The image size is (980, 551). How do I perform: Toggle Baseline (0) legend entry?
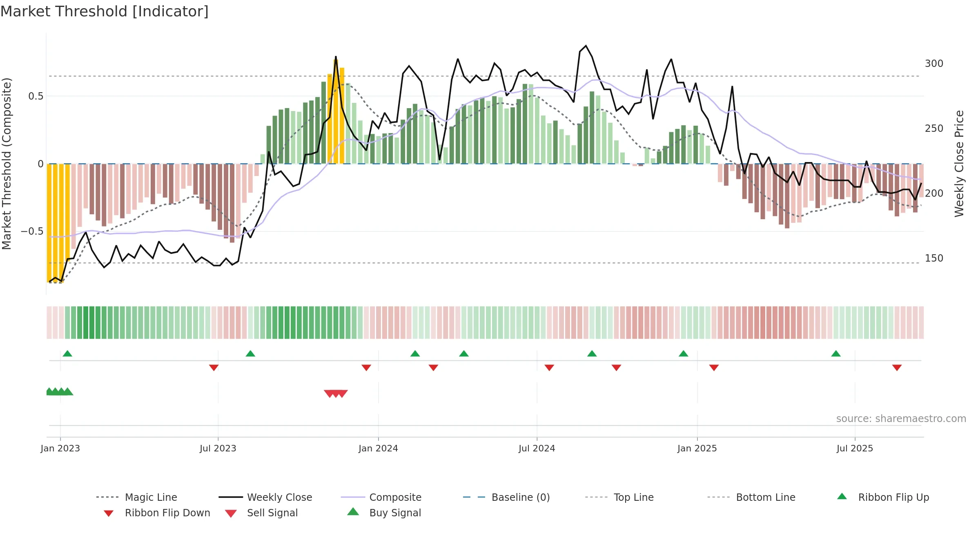click(506, 497)
